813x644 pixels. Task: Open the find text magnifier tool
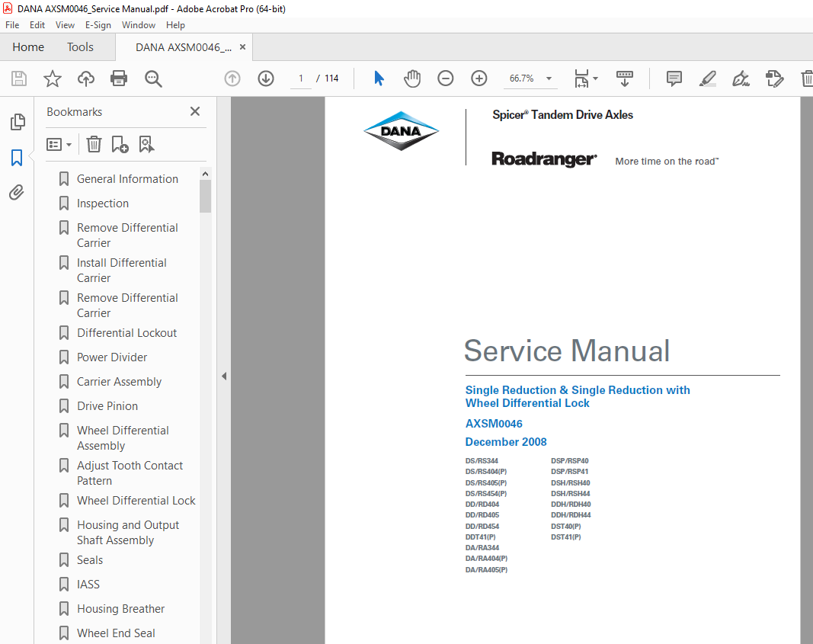pyautogui.click(x=153, y=78)
